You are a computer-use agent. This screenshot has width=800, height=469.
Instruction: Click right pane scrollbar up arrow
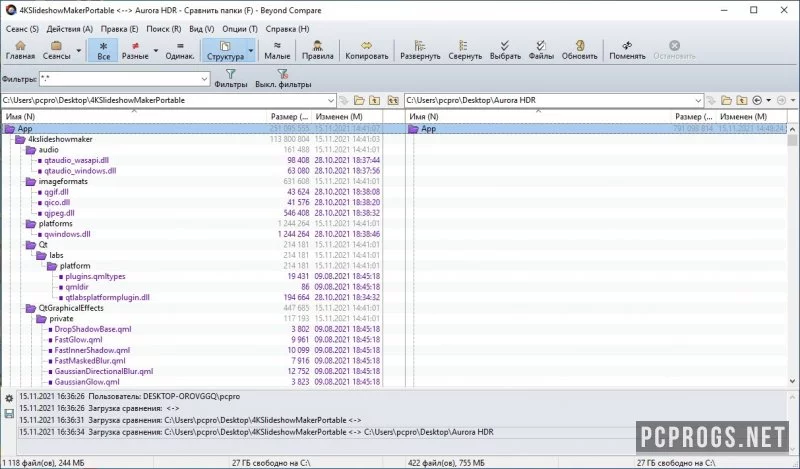tap(792, 129)
